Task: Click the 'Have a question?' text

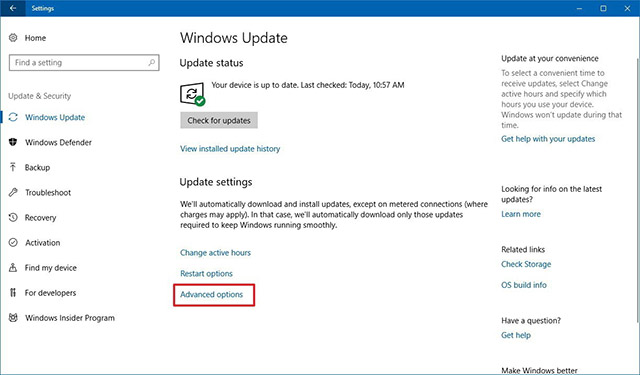Action: click(531, 321)
